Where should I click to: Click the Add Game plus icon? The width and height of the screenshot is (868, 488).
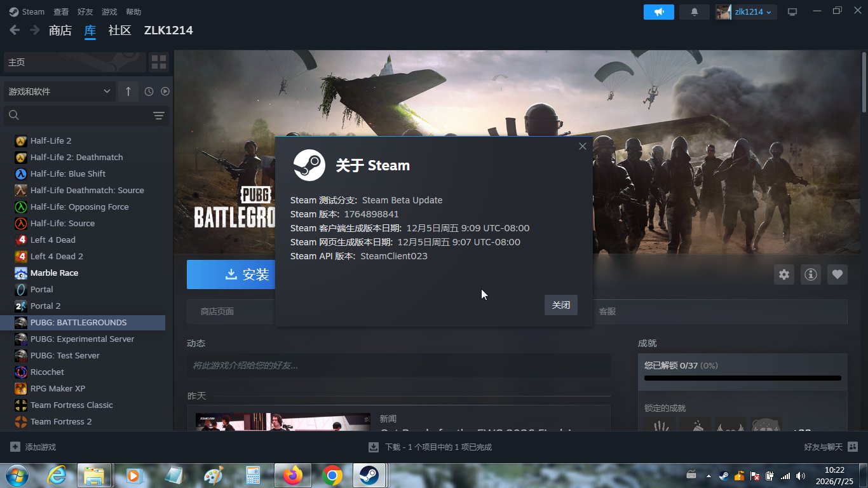click(x=15, y=447)
